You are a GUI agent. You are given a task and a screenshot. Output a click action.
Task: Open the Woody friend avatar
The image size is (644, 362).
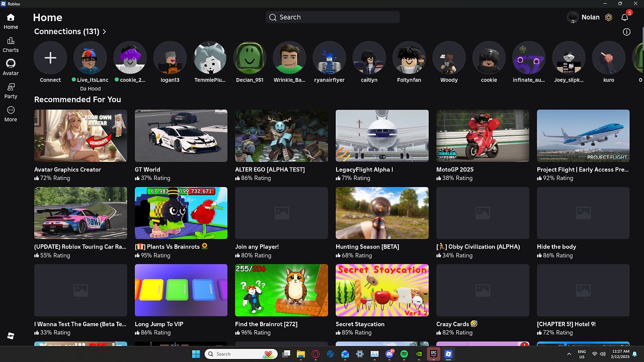point(449,58)
